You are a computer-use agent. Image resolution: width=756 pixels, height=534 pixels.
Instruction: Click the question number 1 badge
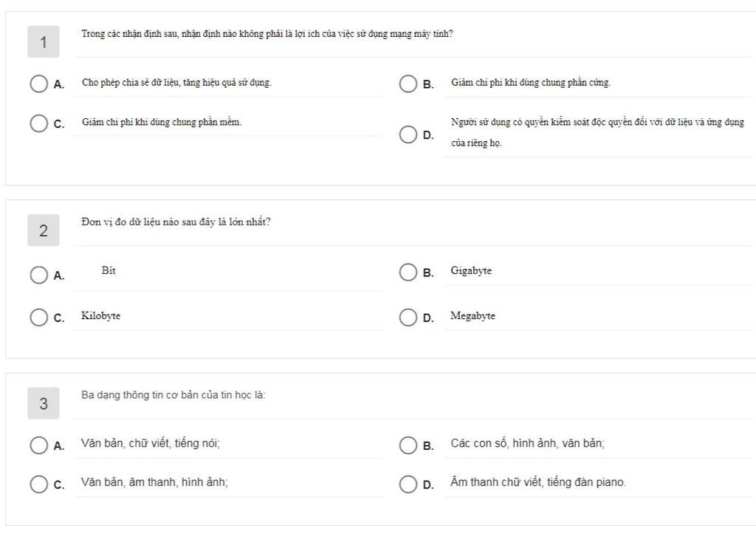pyautogui.click(x=44, y=42)
